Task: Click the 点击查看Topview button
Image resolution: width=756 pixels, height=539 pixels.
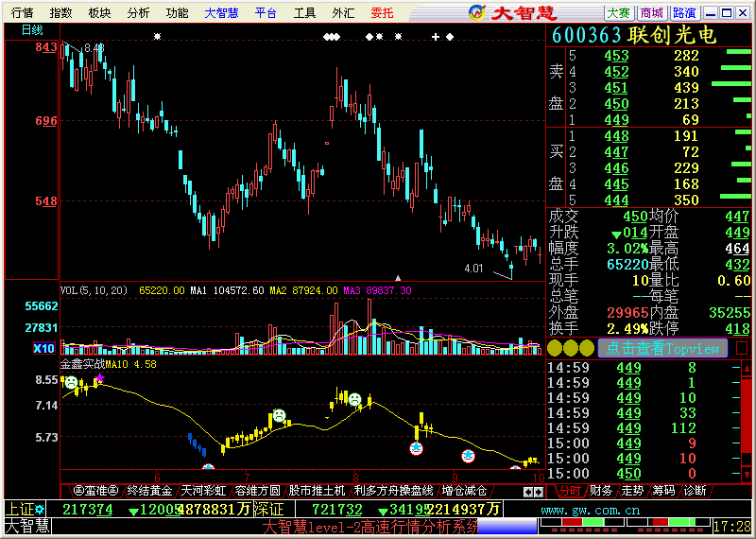Action: (662, 348)
